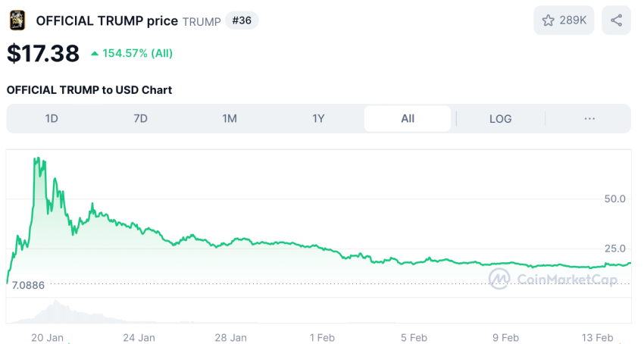644x344 pixels.
Task: Click the 25.0 price axis label
Action: tap(615, 249)
